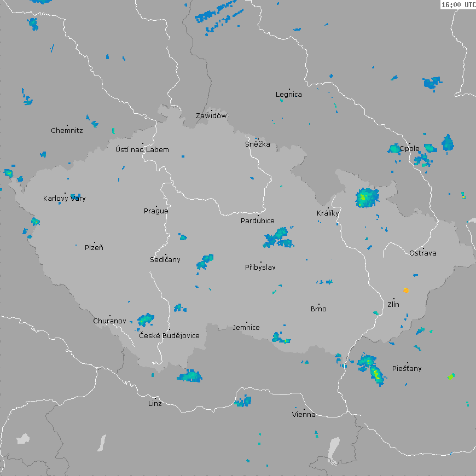Click the Plzeň city label
476x476 pixels.
point(94,248)
